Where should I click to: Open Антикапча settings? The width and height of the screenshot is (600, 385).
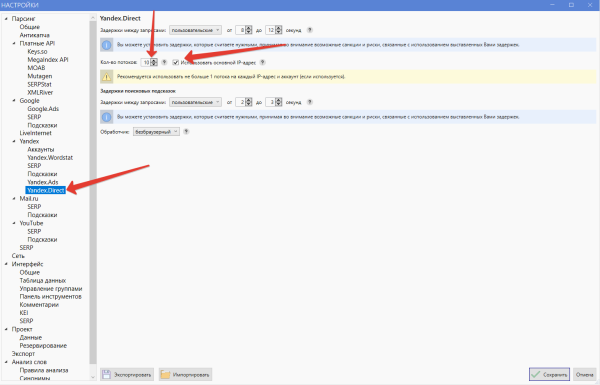[x=34, y=35]
